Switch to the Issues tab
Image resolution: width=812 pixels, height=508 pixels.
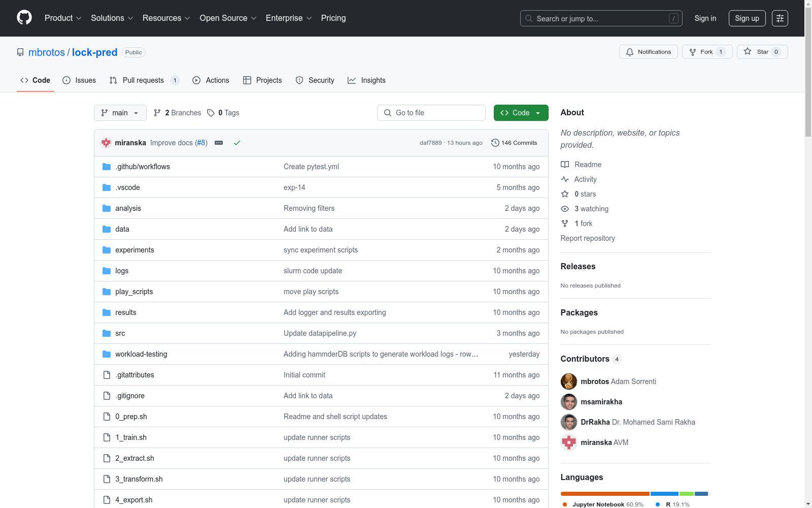click(79, 80)
